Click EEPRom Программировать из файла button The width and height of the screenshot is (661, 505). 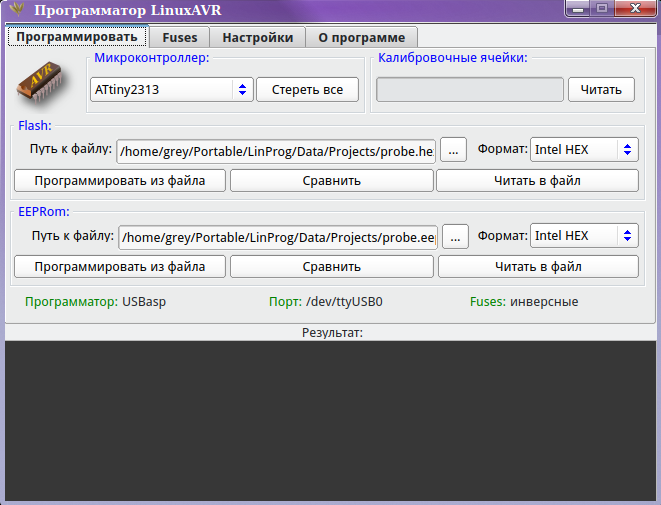(120, 266)
